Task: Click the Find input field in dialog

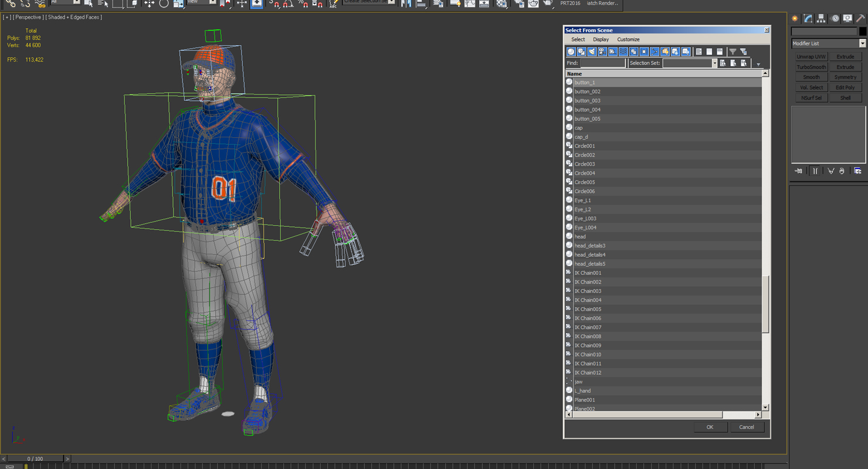Action: point(602,63)
